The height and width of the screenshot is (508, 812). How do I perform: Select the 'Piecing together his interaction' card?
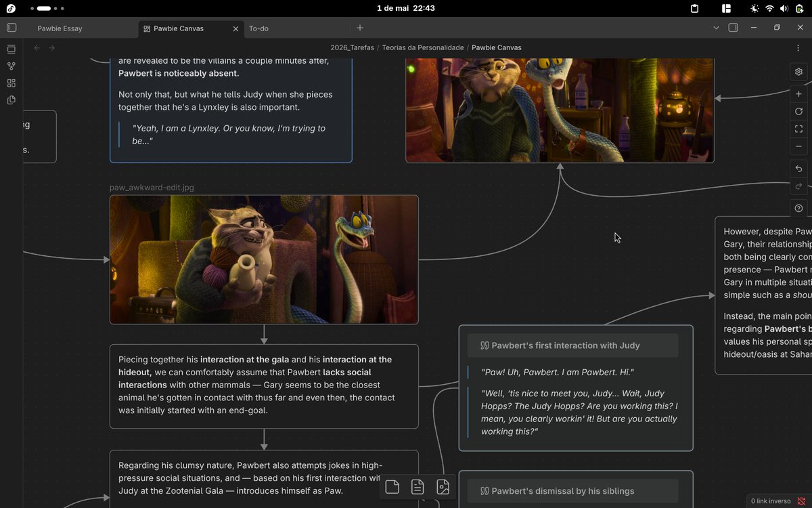pyautogui.click(x=264, y=386)
